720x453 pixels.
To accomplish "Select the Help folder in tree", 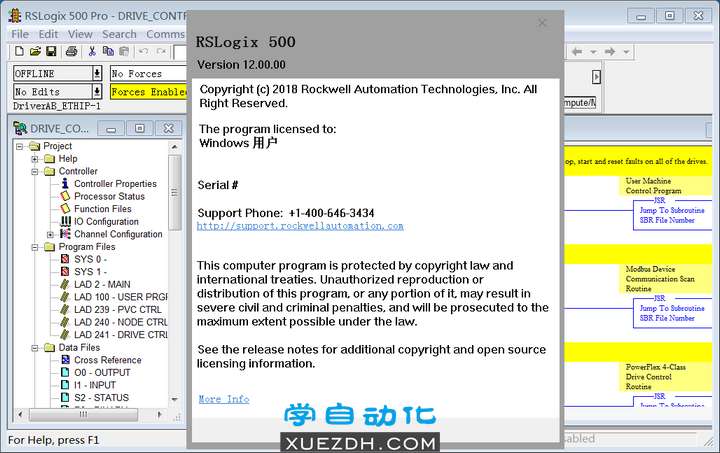I will pos(61,159).
